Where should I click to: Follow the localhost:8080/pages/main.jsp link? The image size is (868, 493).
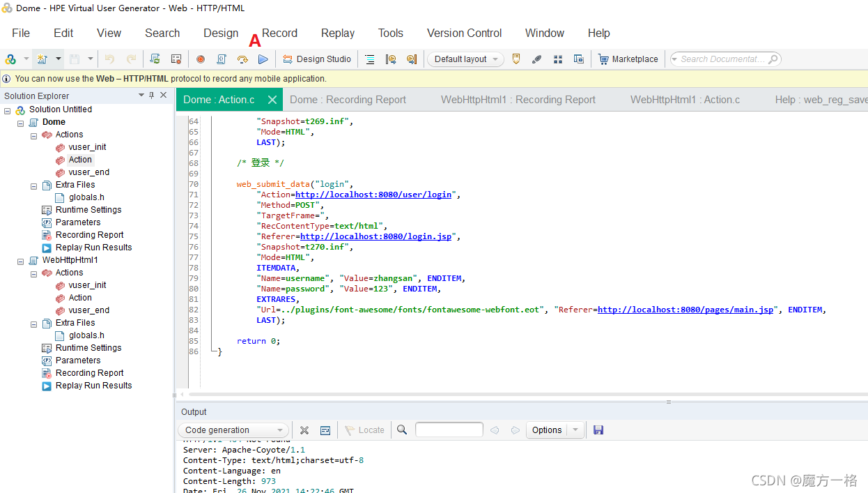(685, 310)
